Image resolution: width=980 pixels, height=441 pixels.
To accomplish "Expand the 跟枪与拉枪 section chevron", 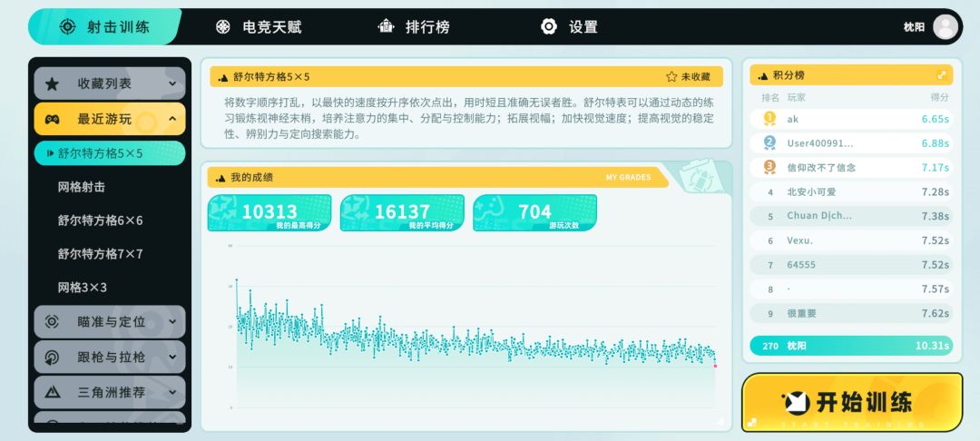I will [172, 358].
